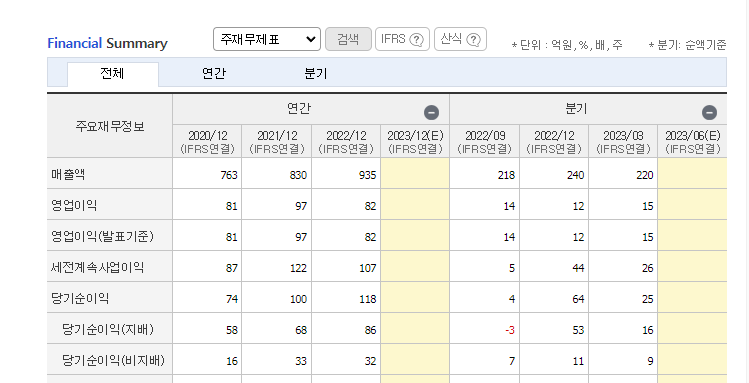This screenshot has width=749, height=383.
Task: Select the 영업이익 row label
Action: [x=74, y=206]
